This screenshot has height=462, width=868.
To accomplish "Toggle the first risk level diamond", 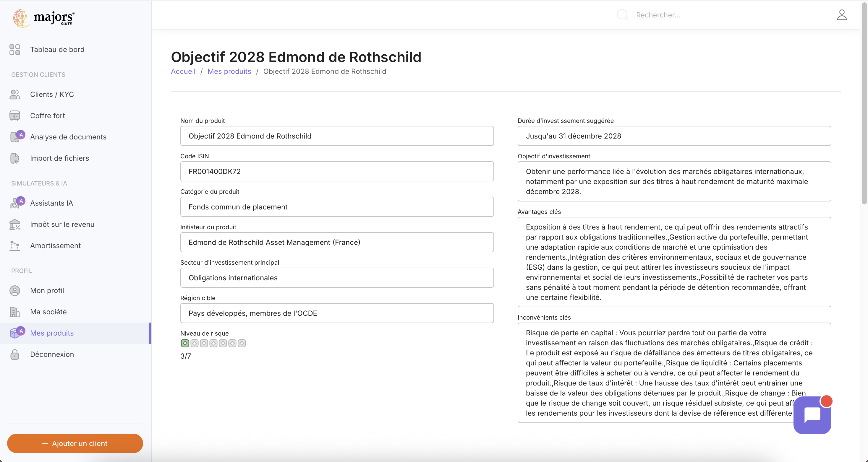I will pos(185,343).
